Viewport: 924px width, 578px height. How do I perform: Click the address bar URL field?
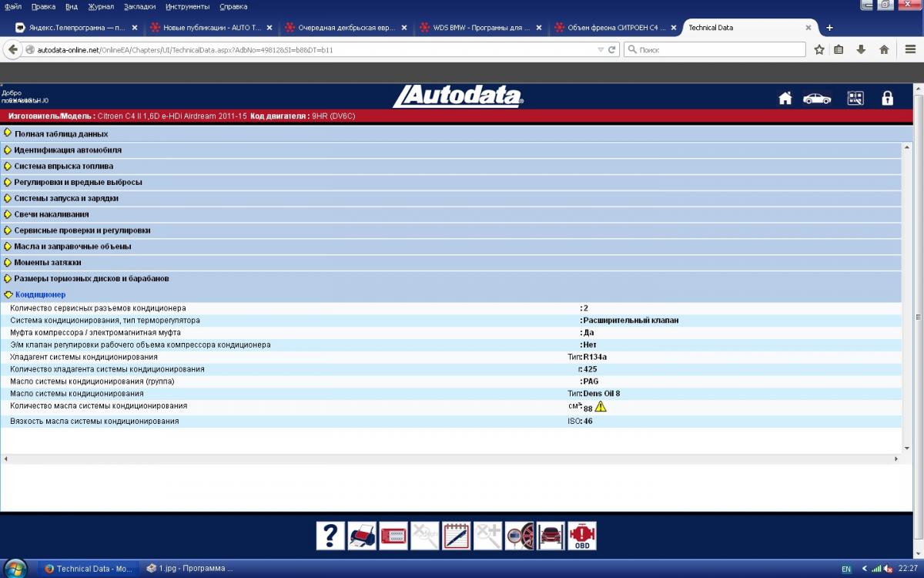(316, 49)
